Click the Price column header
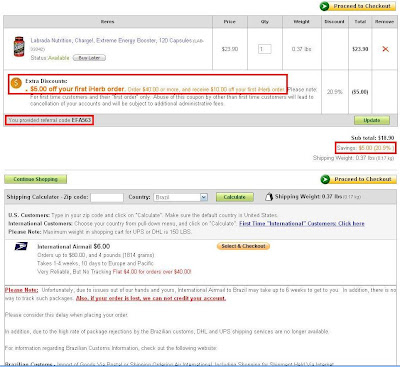 pos(229,21)
